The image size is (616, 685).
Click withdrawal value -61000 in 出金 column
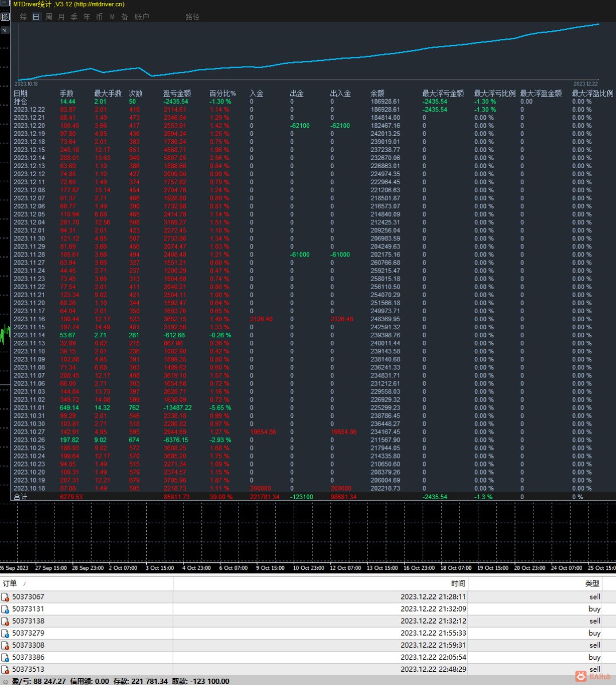pyautogui.click(x=300, y=255)
